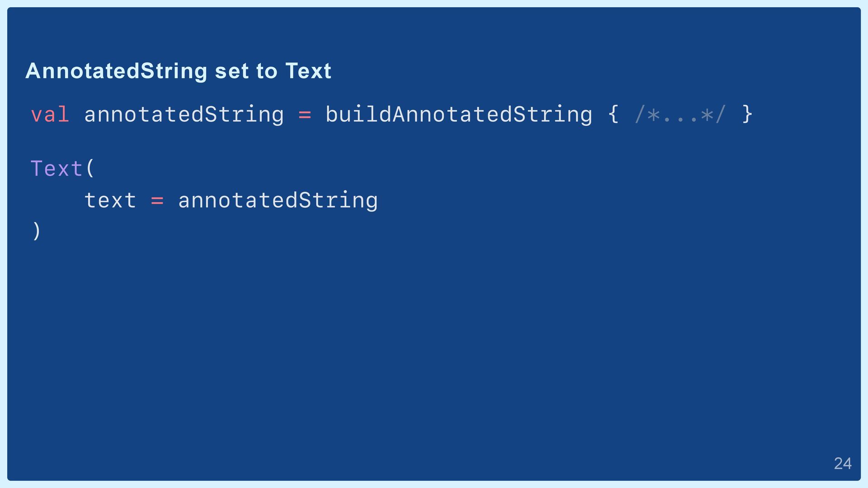Image resolution: width=868 pixels, height=488 pixels.
Task: Click the purple 'Text' composable name
Action: [57, 169]
